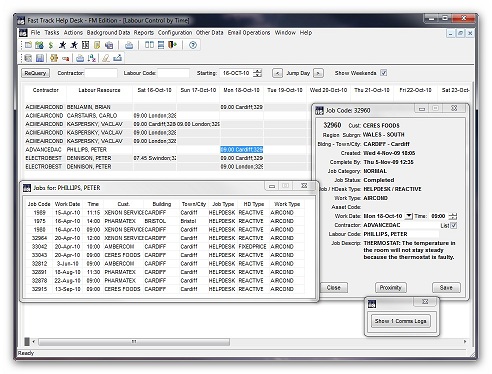Click Close in the Job Code window
This screenshot has height=374, width=492.
(333, 288)
